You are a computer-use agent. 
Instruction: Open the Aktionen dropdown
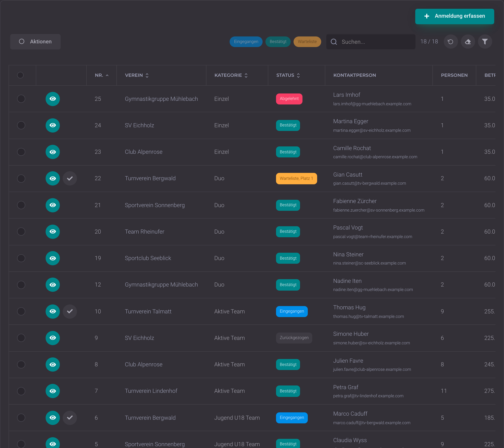[x=35, y=42]
